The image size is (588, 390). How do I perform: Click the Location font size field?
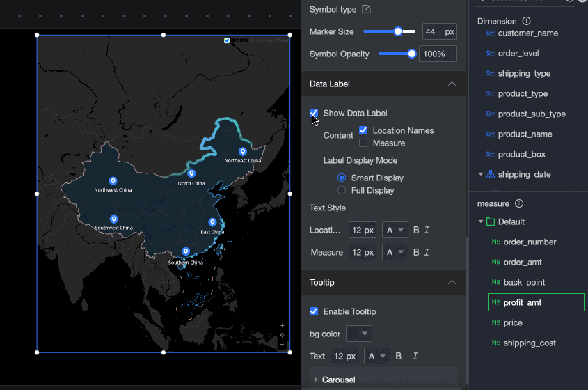click(x=363, y=230)
